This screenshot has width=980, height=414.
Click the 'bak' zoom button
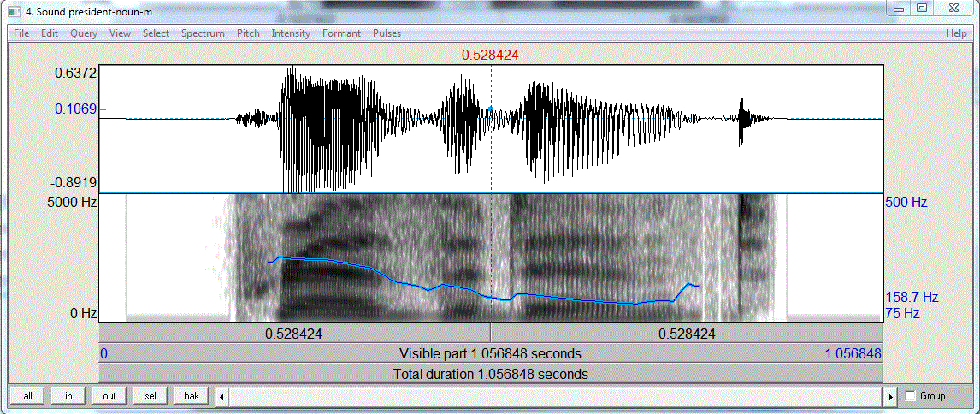[x=192, y=396]
